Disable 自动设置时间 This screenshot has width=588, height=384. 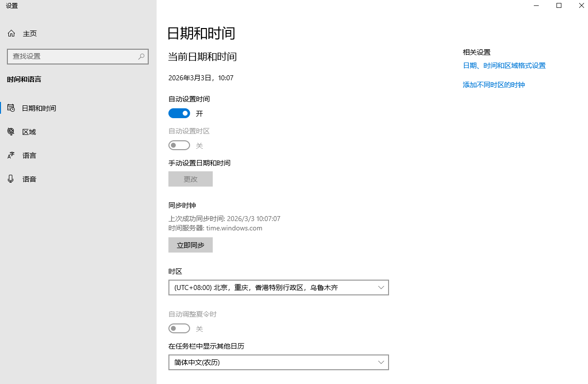(x=179, y=113)
